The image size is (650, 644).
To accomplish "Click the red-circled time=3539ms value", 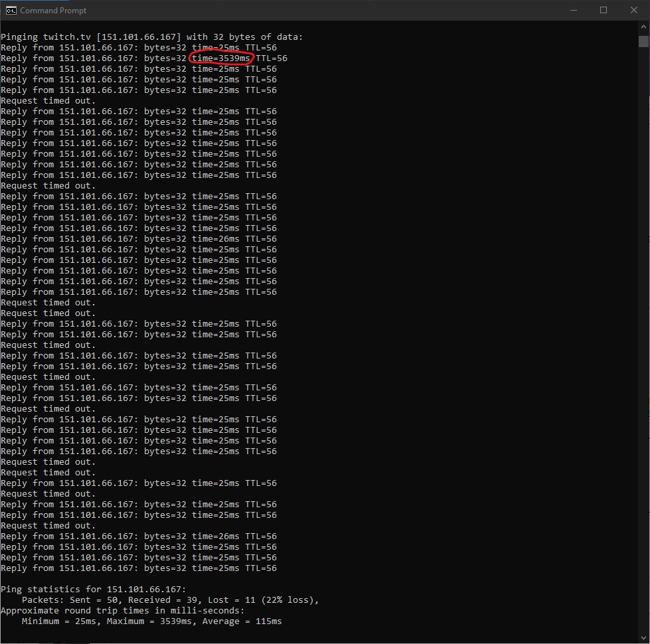I will point(222,58).
